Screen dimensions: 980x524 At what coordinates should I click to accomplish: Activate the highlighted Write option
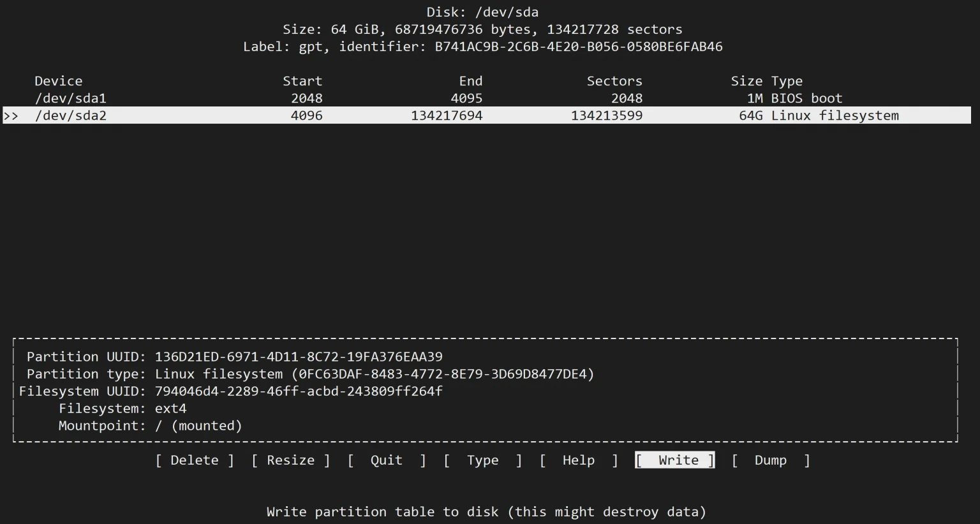pyautogui.click(x=675, y=460)
